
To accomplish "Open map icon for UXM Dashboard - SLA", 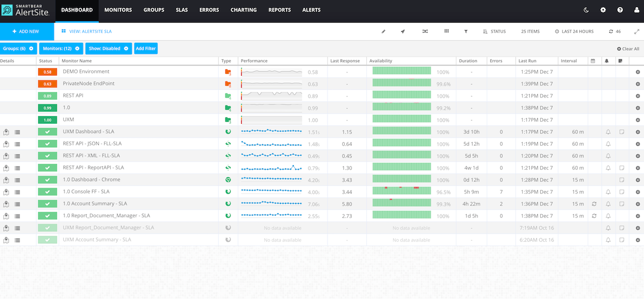I will 6,132.
